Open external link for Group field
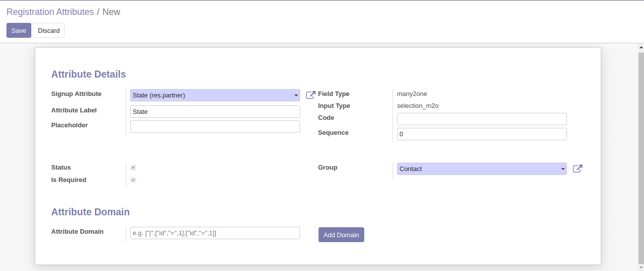This screenshot has width=644, height=271. pos(577,169)
